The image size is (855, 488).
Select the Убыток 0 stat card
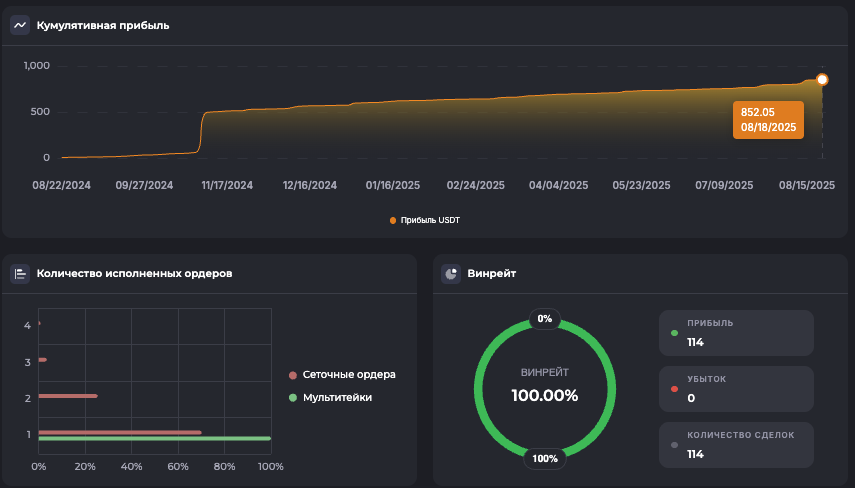(x=736, y=388)
